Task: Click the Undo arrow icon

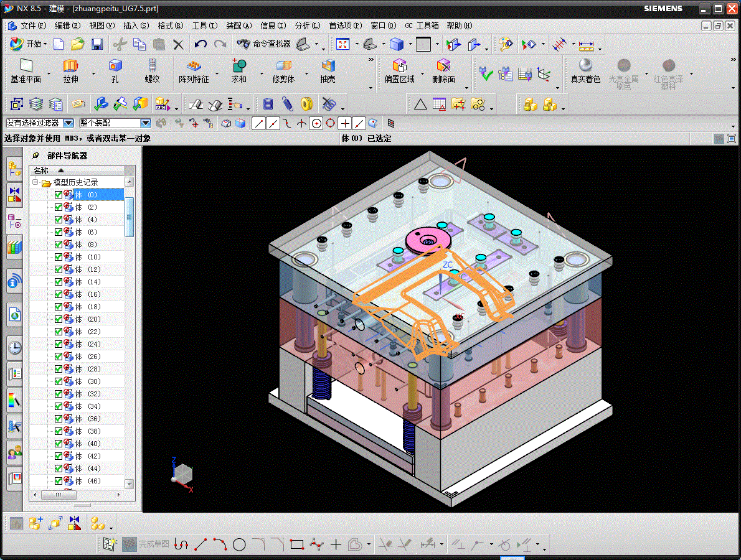Action: (x=201, y=44)
